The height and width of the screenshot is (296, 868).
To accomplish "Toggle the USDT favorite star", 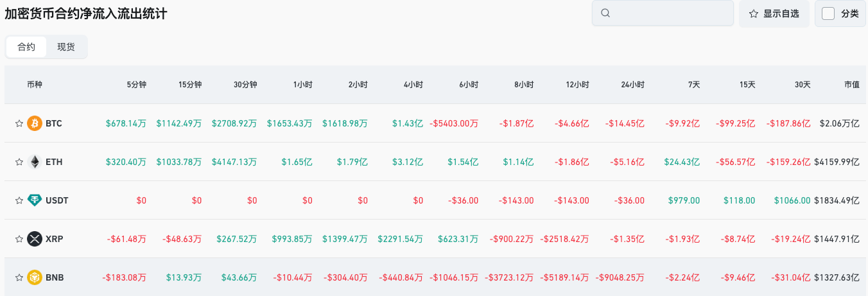I will point(19,200).
